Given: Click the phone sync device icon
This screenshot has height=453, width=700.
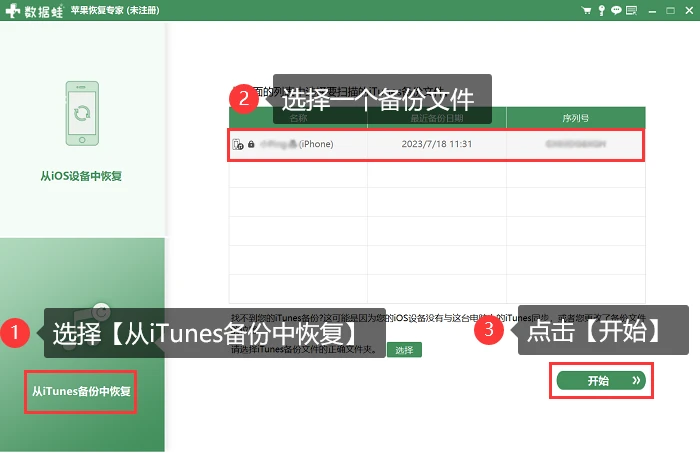Looking at the screenshot, I should click(82, 113).
